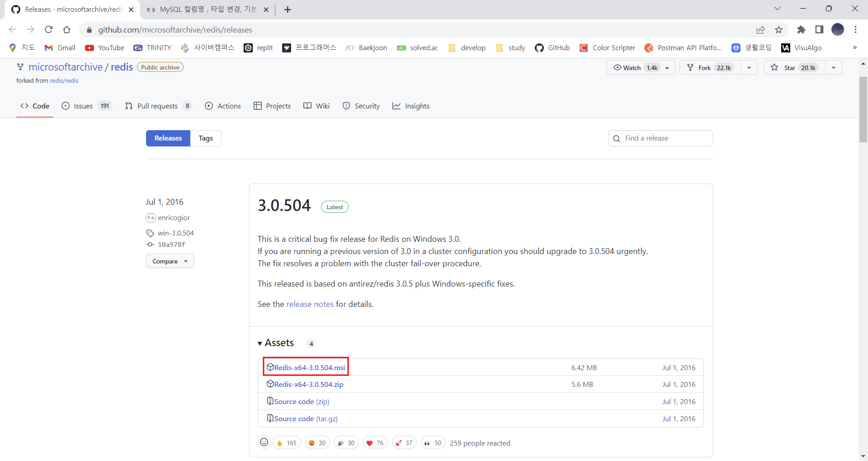868x461 pixels.
Task: Open the Insights tab
Action: click(x=411, y=106)
